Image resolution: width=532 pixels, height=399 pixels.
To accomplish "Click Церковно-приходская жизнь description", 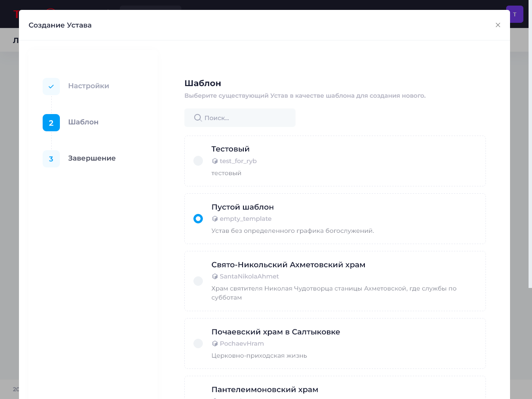I will [259, 356].
